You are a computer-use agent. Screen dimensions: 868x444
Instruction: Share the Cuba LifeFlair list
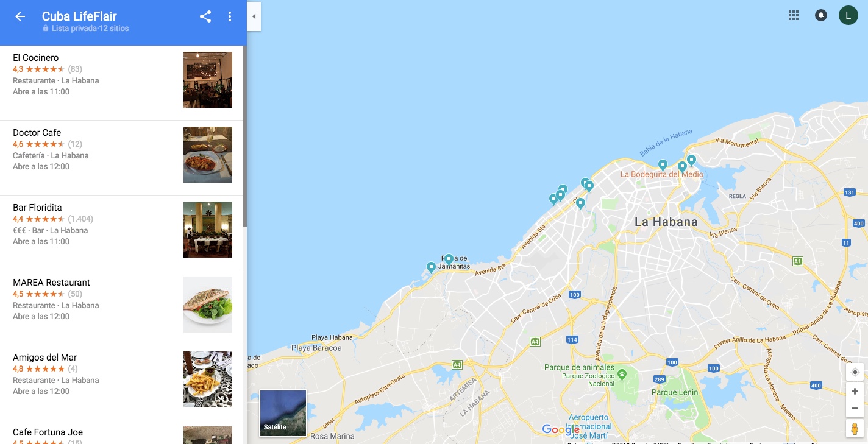[205, 16]
